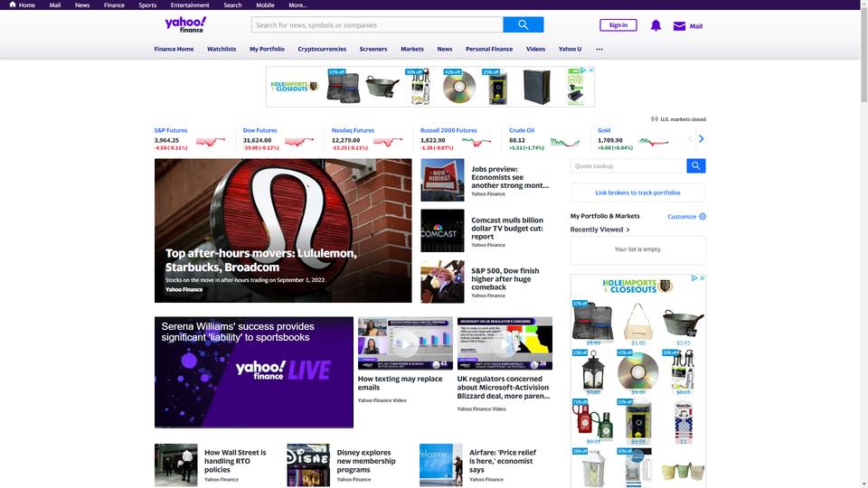Open Lululemon after-hours movers story image
868x488 pixels.
click(x=283, y=230)
